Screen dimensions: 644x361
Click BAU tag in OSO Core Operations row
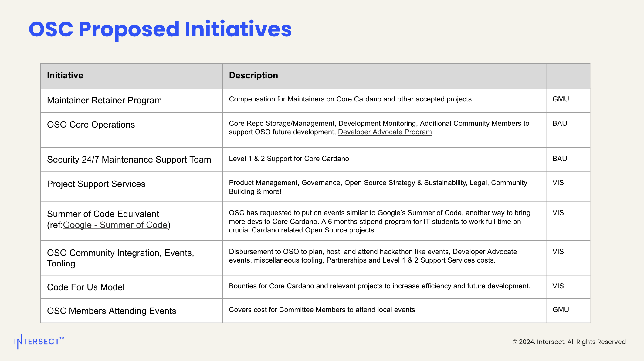tap(560, 124)
